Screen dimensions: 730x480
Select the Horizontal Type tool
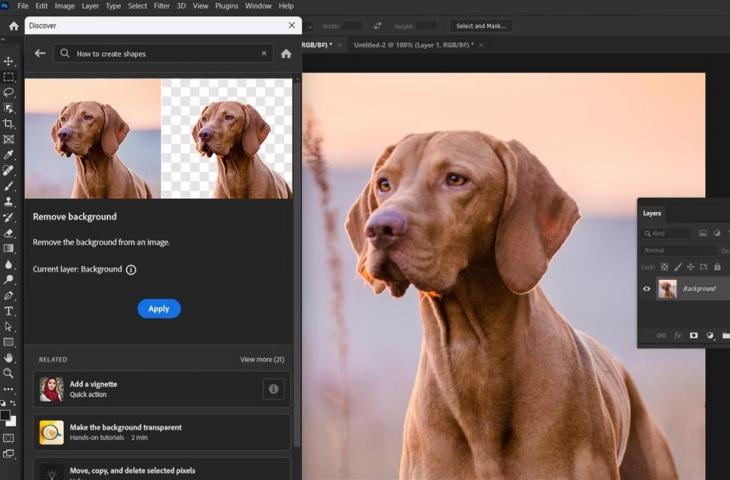(x=9, y=311)
